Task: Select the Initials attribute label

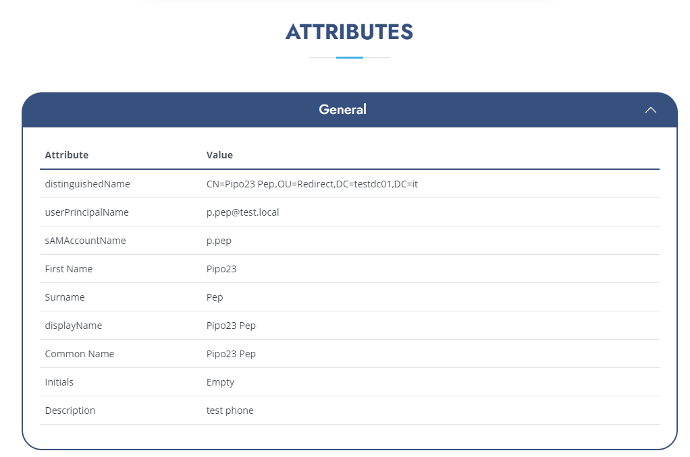Action: pos(59,382)
